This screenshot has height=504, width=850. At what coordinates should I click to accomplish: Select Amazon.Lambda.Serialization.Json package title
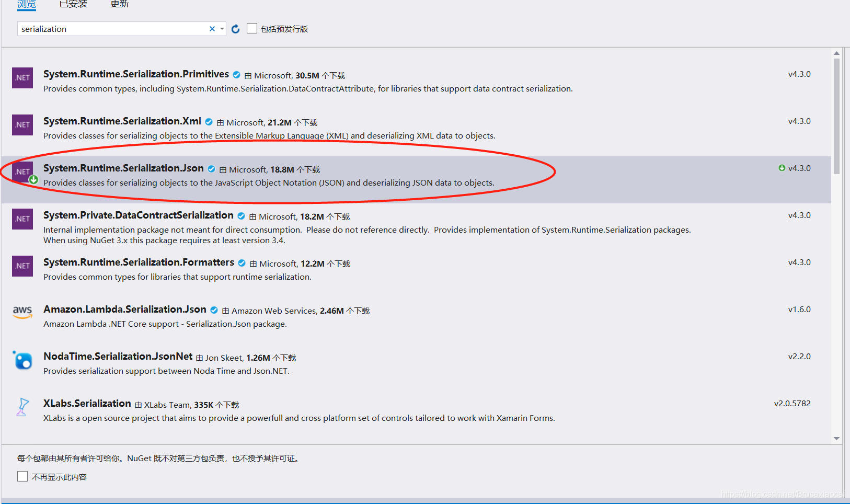coord(125,310)
